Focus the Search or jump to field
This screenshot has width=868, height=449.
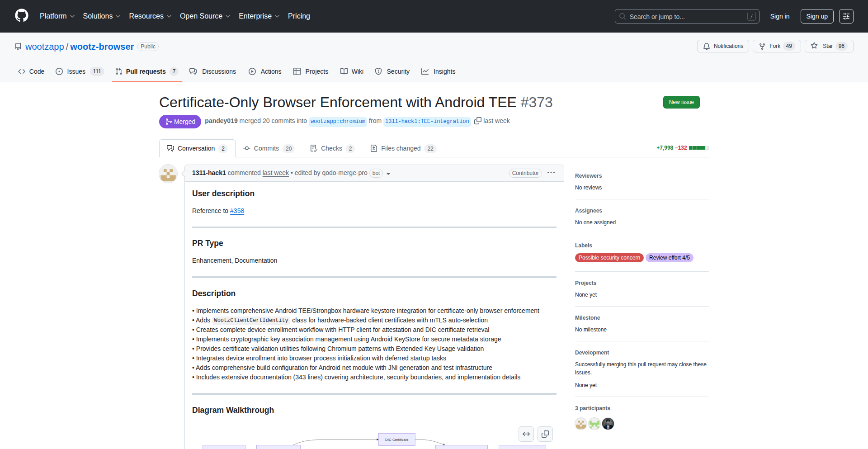(687, 16)
